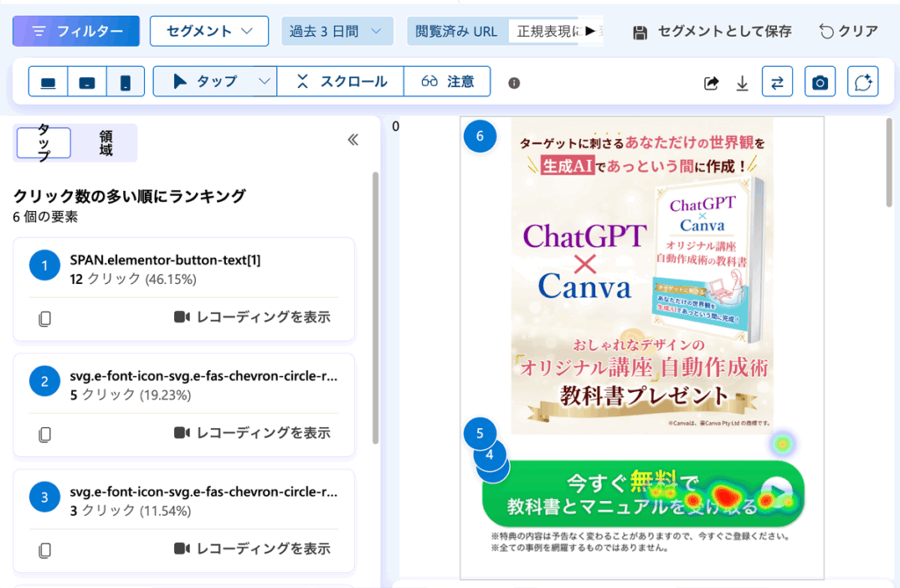Click the share heatmap arrow icon

pos(711,83)
